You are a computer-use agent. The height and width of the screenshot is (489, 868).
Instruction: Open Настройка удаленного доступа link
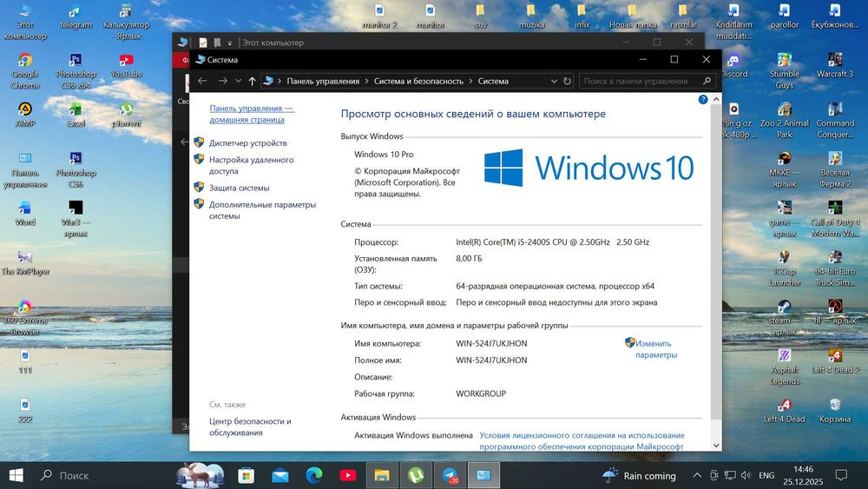click(252, 166)
